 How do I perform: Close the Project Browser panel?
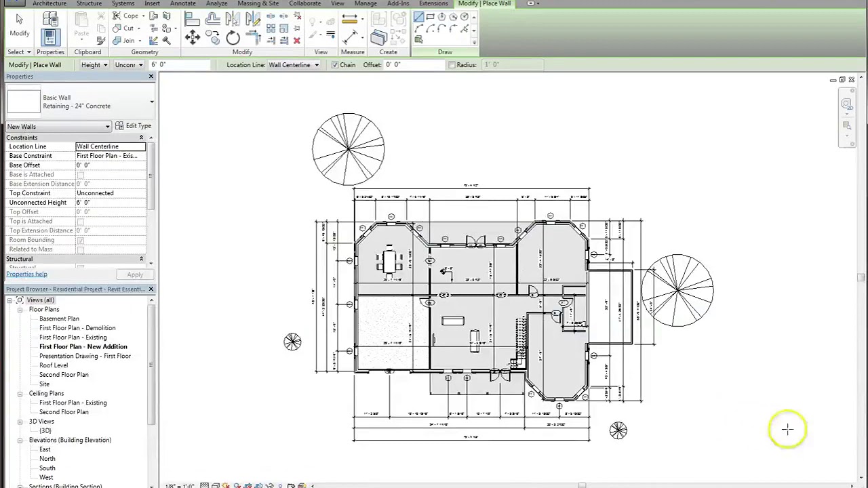[x=151, y=289]
